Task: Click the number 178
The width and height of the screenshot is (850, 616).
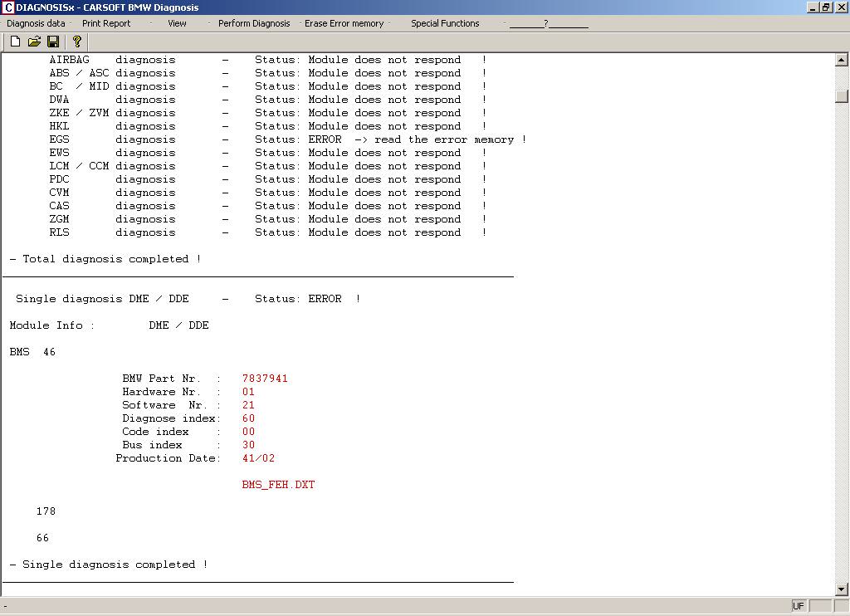Action: (46, 511)
